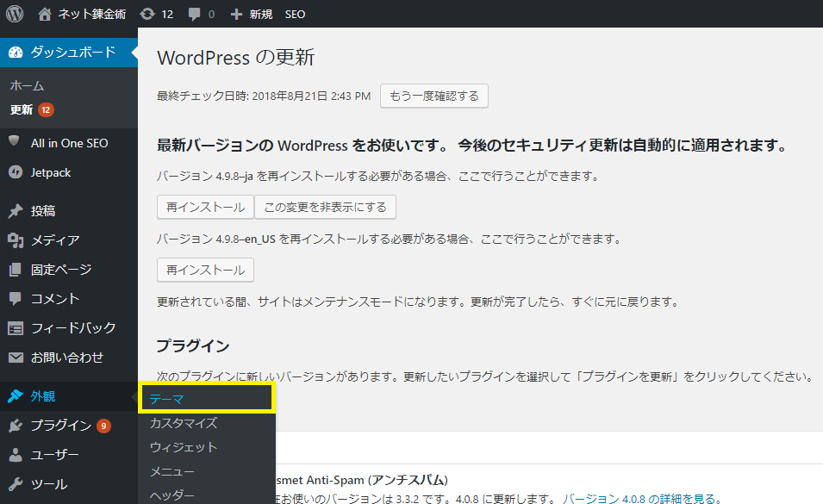Click the ツール wrench icon
The height and width of the screenshot is (504, 823).
[14, 484]
